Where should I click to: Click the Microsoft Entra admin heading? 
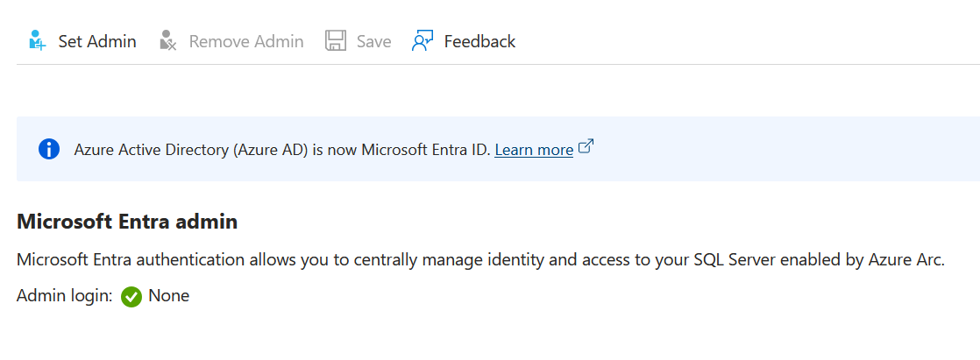[x=127, y=222]
